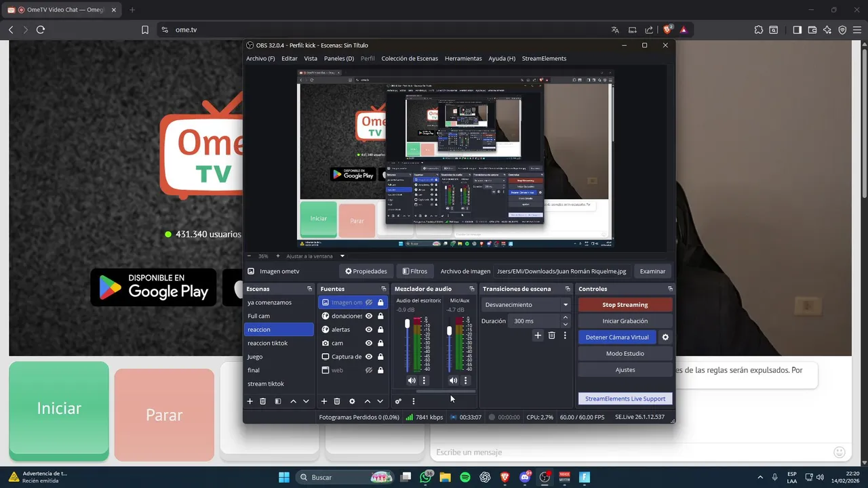Open Archivo menu in OBS

(260, 58)
